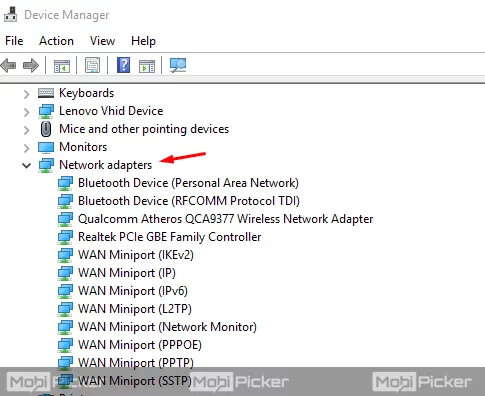Collapse the Network adapters category
Screen dimensions: 485x396
pyautogui.click(x=26, y=165)
